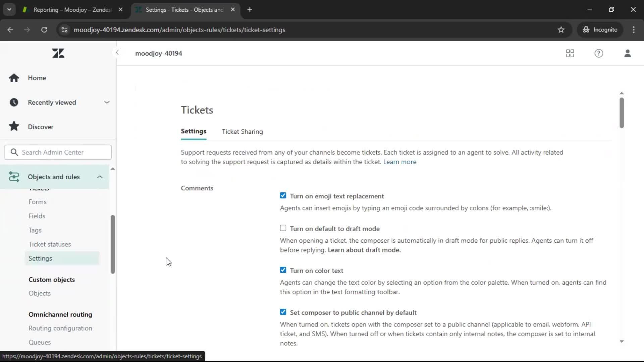Image resolution: width=644 pixels, height=362 pixels.
Task: Click the browser reload icon
Action: (x=44, y=29)
